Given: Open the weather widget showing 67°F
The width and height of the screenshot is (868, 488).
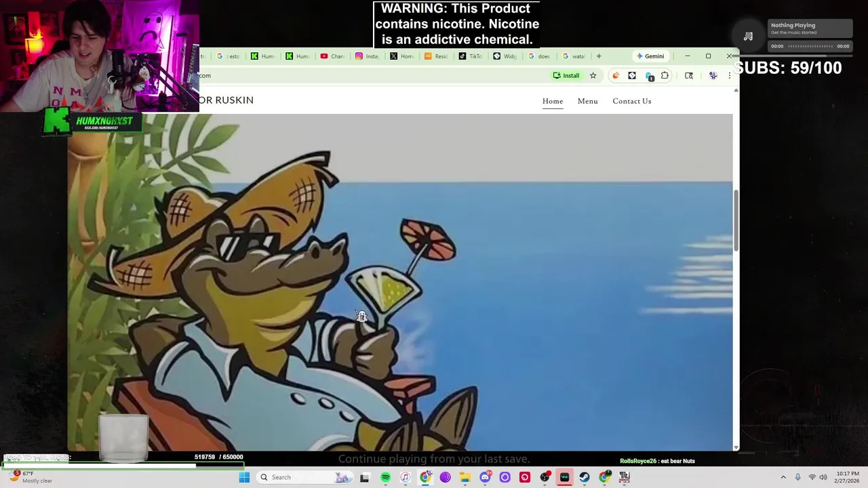Looking at the screenshot, I should (x=28, y=477).
